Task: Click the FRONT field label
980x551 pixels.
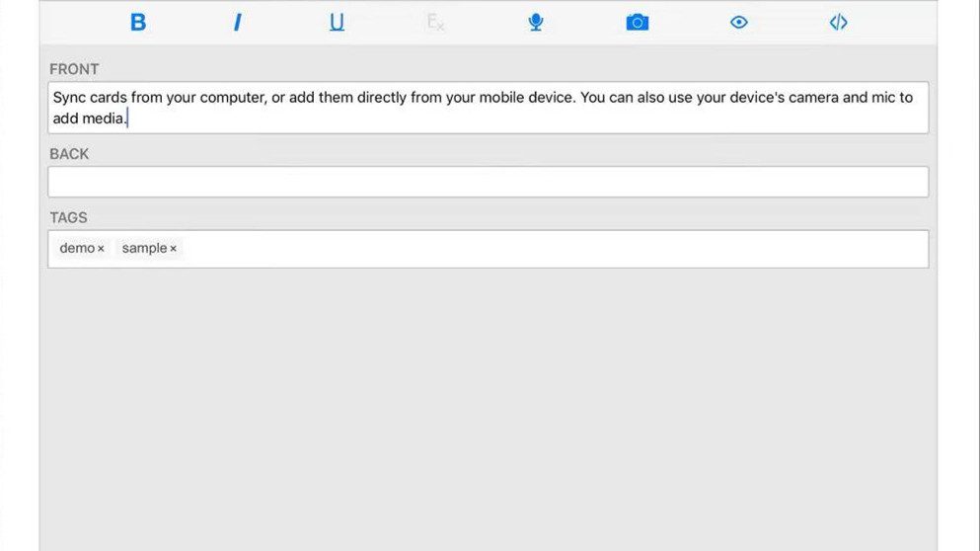Action: [74, 69]
